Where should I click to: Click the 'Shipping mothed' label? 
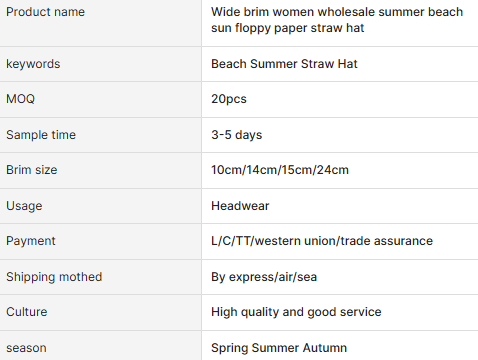click(x=54, y=277)
